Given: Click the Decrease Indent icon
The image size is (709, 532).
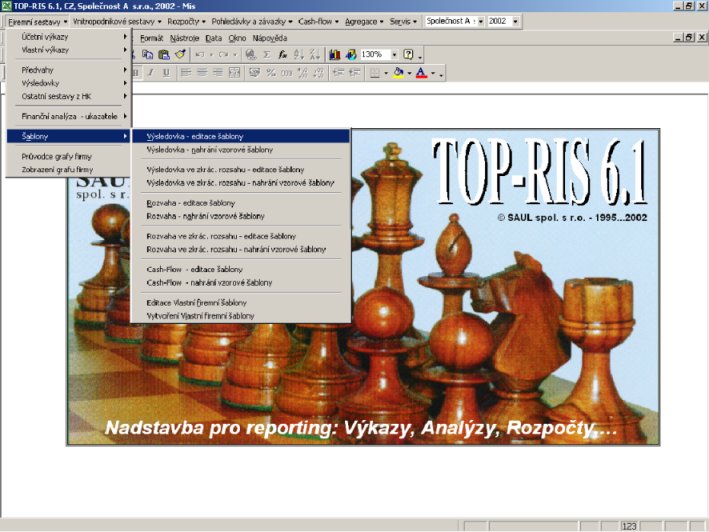Looking at the screenshot, I should (338, 73).
